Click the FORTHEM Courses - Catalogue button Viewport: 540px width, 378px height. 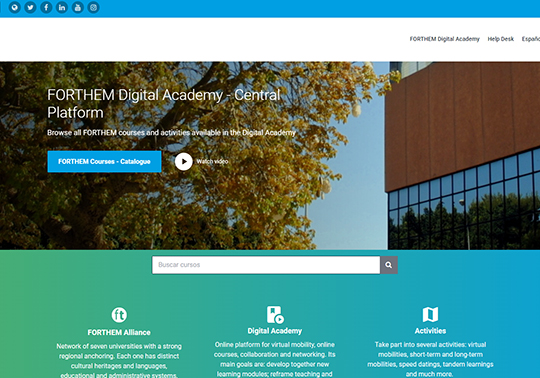[104, 161]
